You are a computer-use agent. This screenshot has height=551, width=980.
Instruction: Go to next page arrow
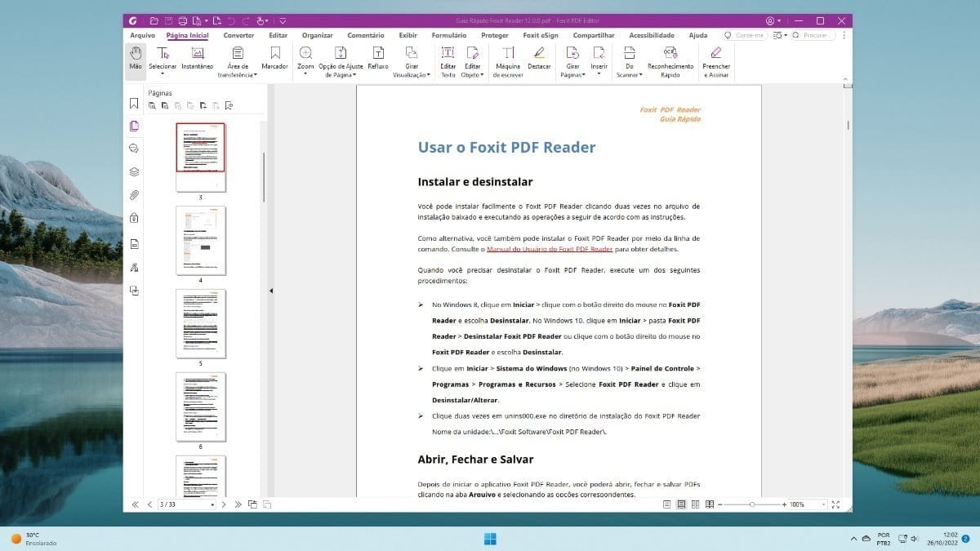coord(224,504)
